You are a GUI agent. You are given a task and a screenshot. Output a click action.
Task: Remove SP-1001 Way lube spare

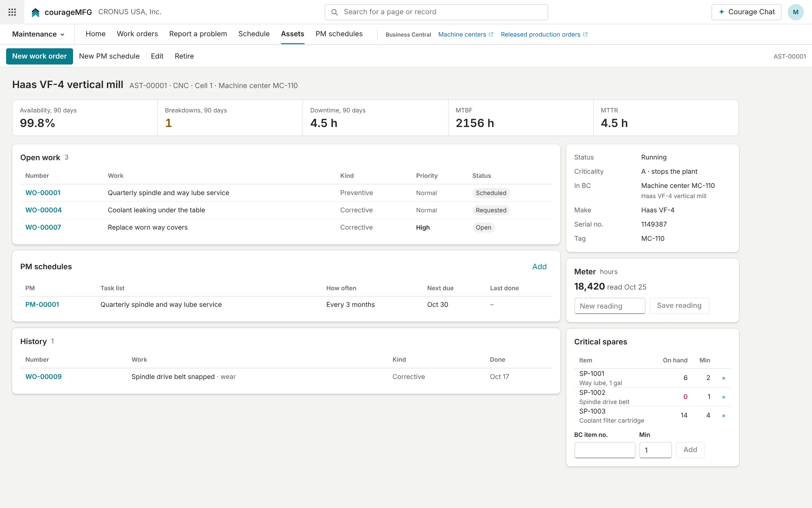[x=724, y=378]
